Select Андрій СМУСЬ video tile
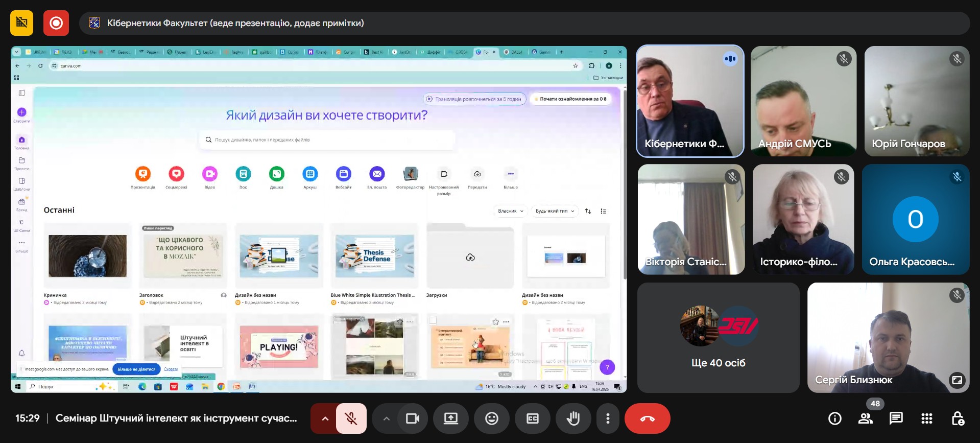Viewport: 980px width, 443px height. (x=803, y=101)
